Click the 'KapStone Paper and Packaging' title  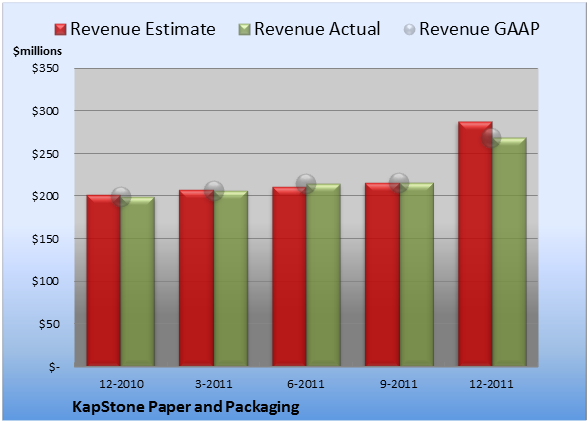pyautogui.click(x=186, y=407)
